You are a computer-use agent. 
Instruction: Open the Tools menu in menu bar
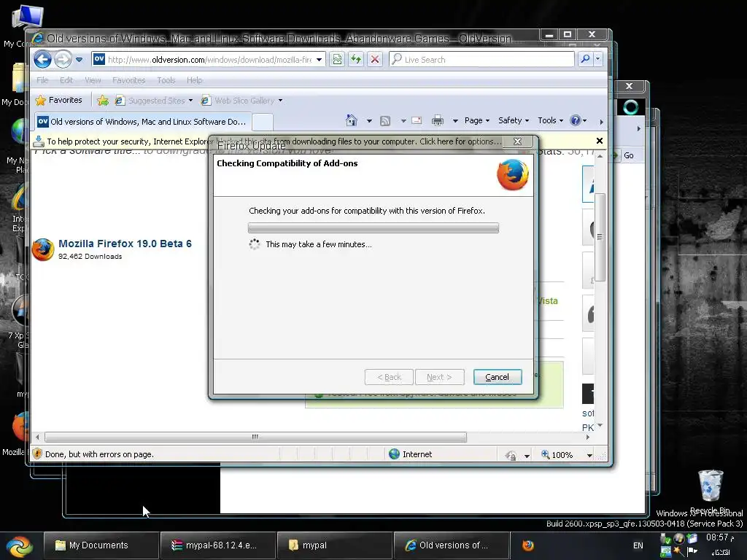(x=166, y=80)
